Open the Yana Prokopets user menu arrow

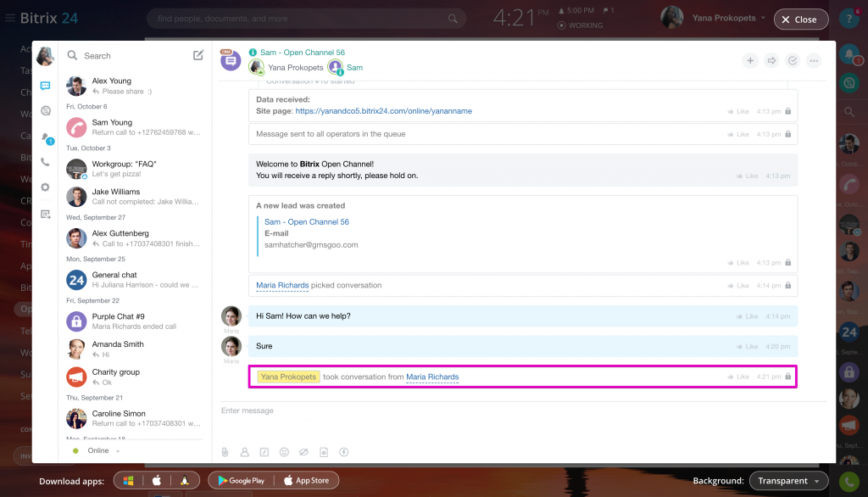763,18
